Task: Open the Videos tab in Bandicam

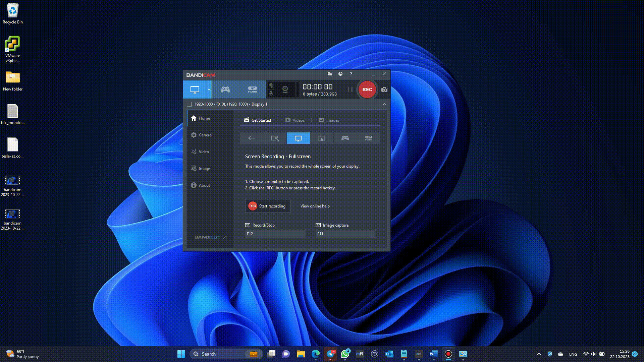Action: (299, 120)
